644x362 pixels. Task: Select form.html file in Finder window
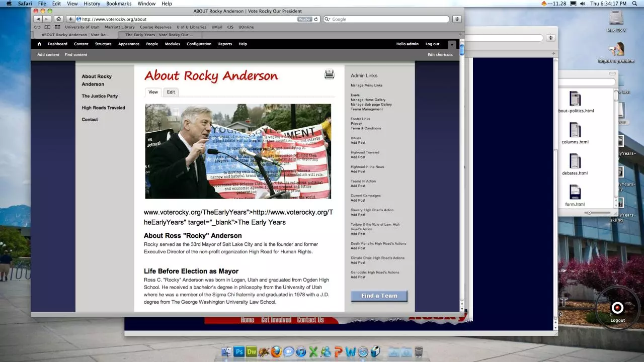tap(575, 196)
